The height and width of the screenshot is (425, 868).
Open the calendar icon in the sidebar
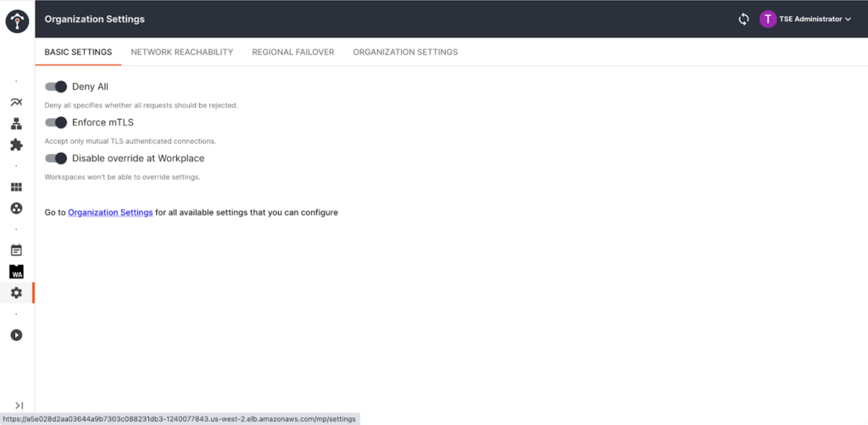click(x=16, y=250)
